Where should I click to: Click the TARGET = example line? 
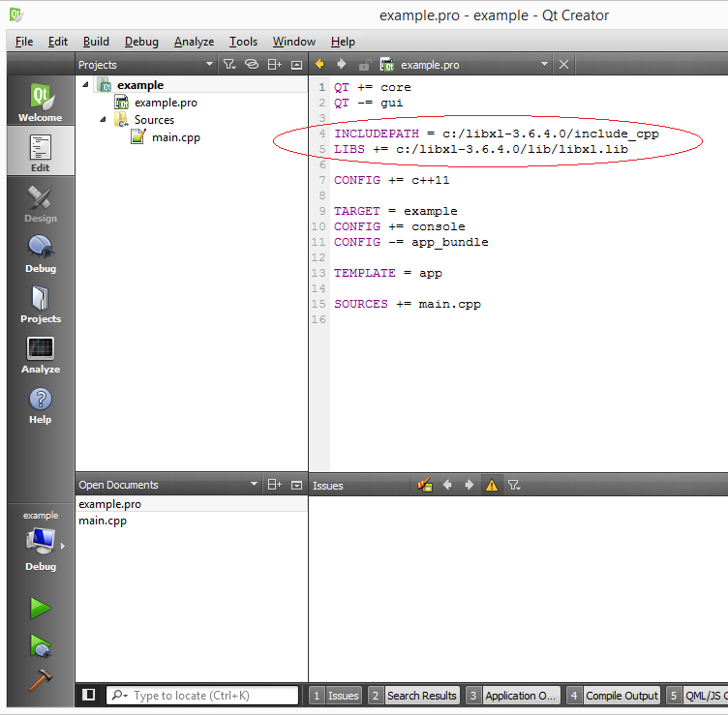(395, 211)
